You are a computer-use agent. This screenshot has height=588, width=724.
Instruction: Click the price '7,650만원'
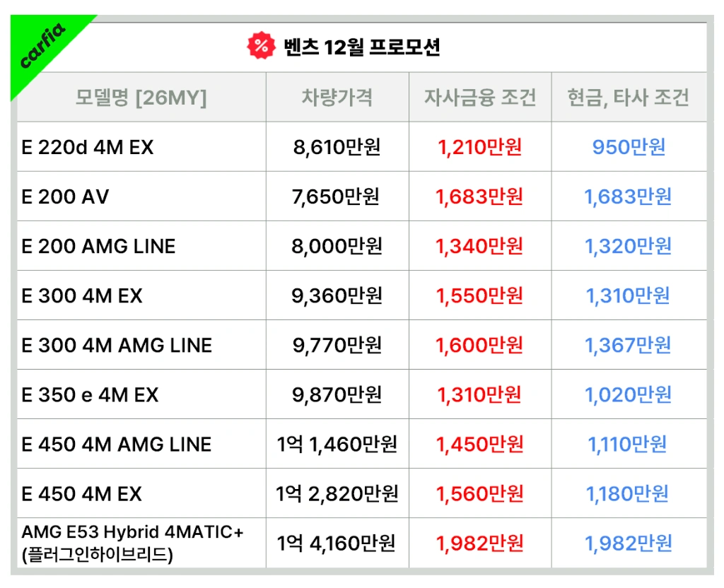(336, 196)
